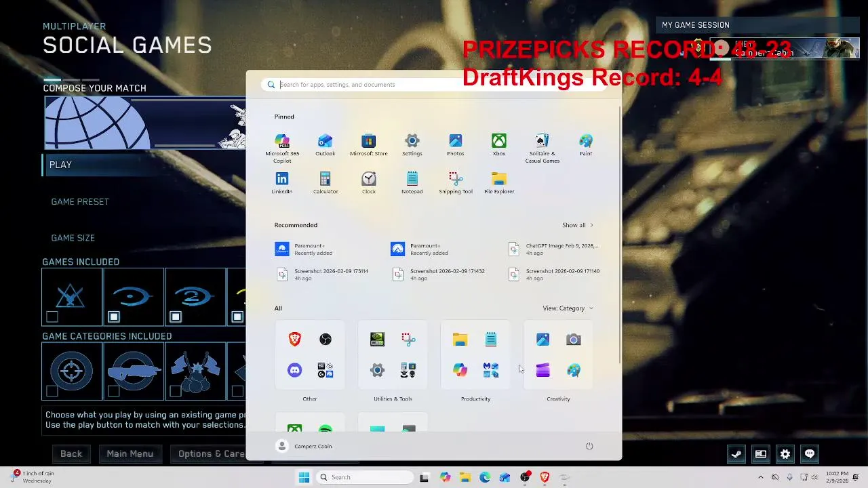Screen dimensions: 868x488
Task: Open NVIDIA app in Utilities & Tools
Action: tap(377, 340)
